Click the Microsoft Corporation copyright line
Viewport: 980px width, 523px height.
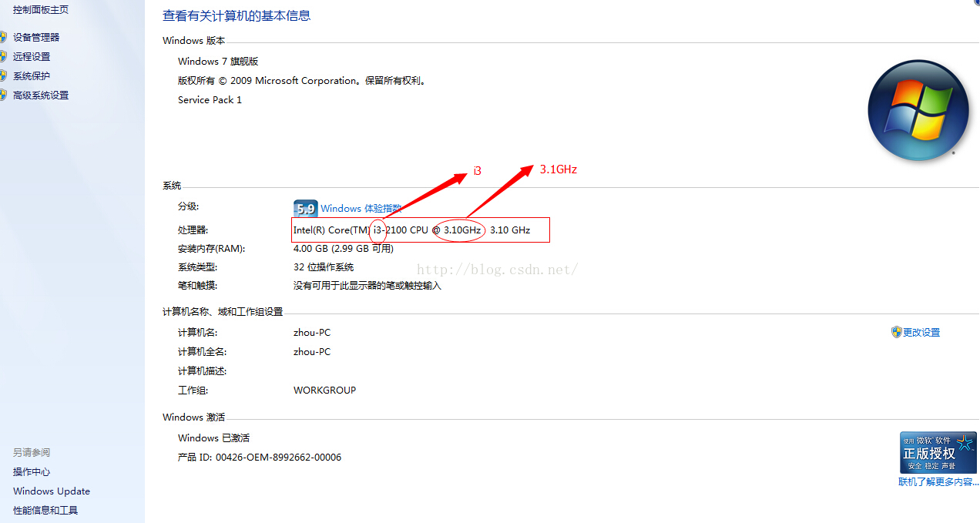pos(302,81)
